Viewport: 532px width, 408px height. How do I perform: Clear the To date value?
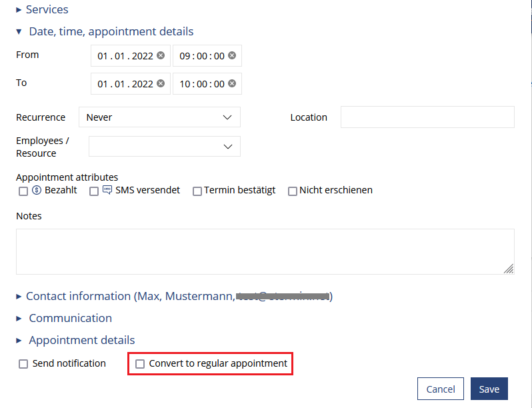[x=161, y=83]
